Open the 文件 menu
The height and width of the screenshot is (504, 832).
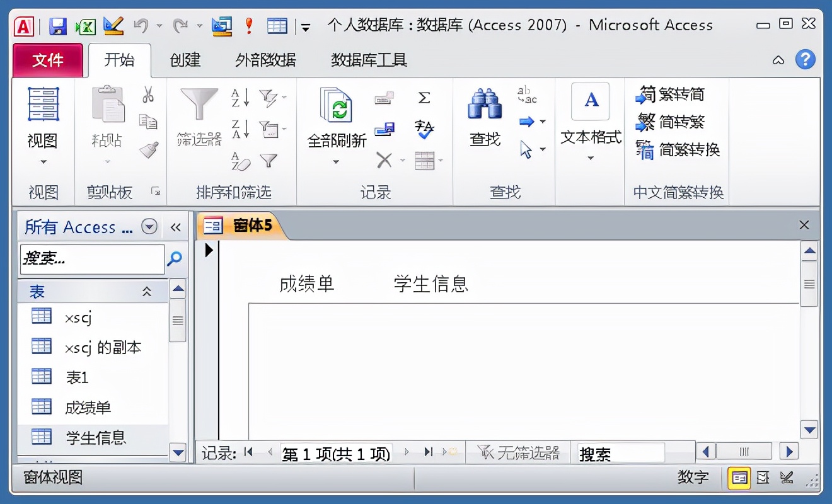48,60
